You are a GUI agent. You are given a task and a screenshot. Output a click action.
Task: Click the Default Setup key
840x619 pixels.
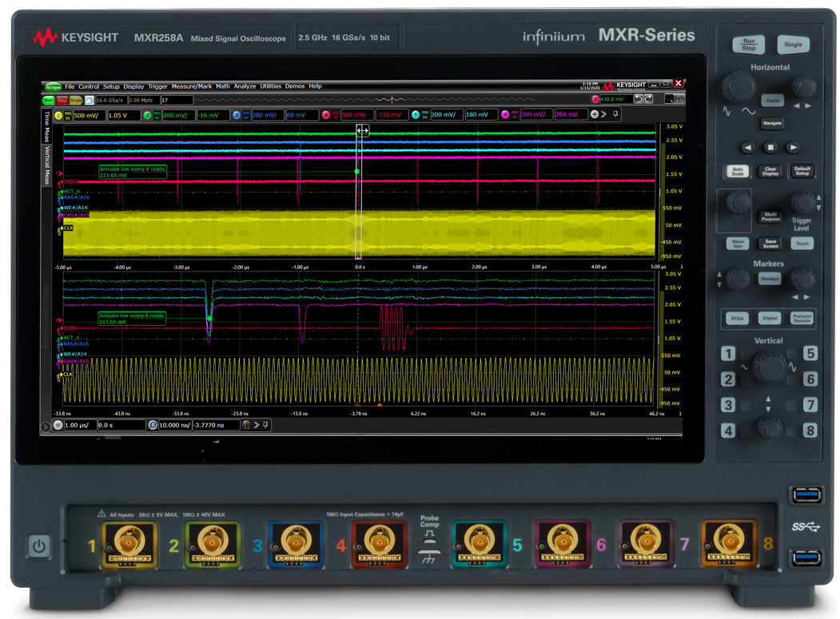coord(802,172)
